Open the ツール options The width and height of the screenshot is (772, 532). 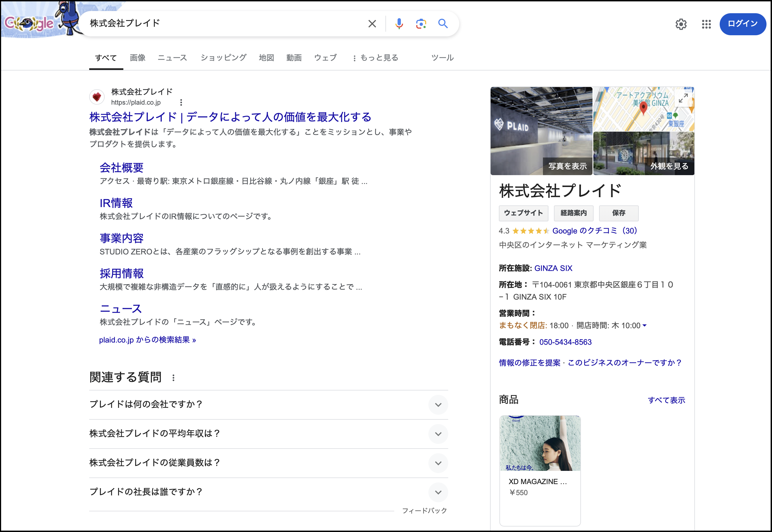point(442,58)
